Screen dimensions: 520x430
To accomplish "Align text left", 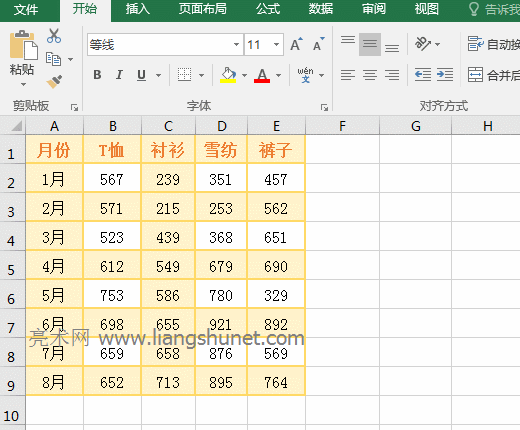I will [x=348, y=75].
